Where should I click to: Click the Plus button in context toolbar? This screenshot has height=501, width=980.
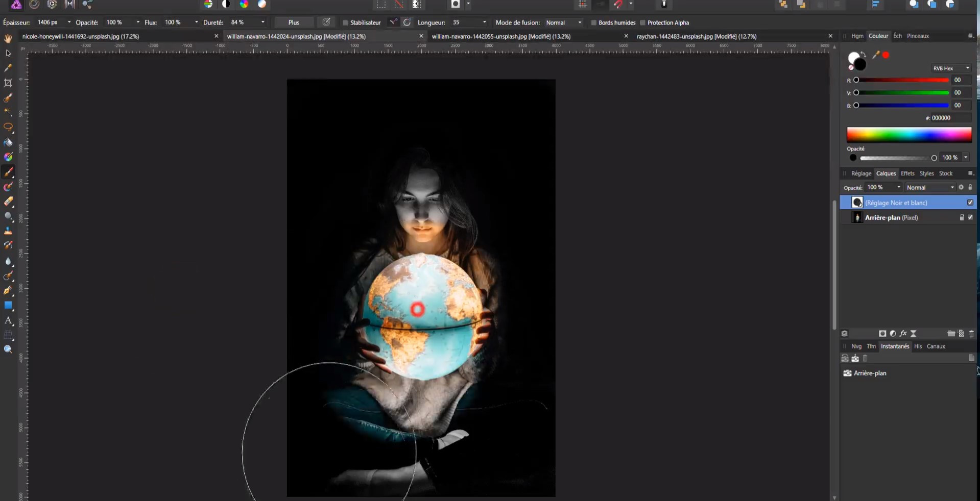294,22
